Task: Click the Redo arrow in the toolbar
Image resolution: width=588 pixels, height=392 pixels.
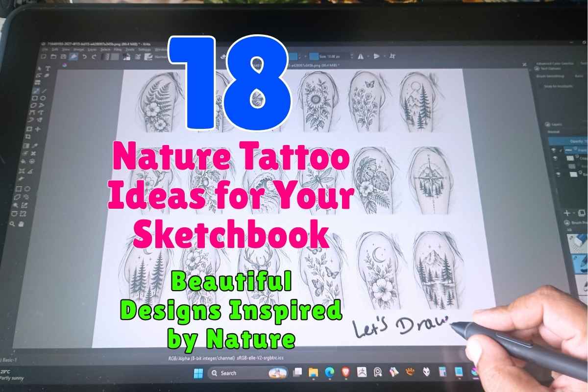Action: (94, 56)
